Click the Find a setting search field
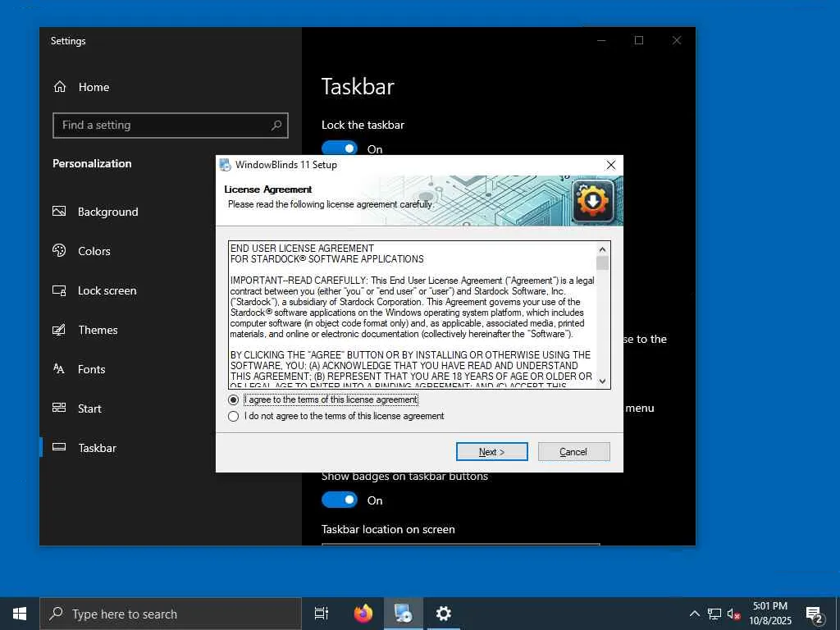 tap(171, 126)
